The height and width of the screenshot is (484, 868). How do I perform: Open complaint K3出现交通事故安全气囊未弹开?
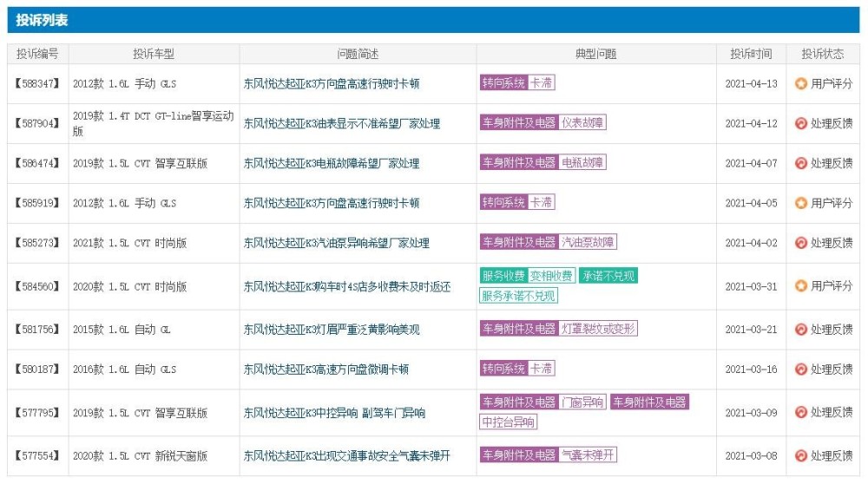(x=347, y=455)
